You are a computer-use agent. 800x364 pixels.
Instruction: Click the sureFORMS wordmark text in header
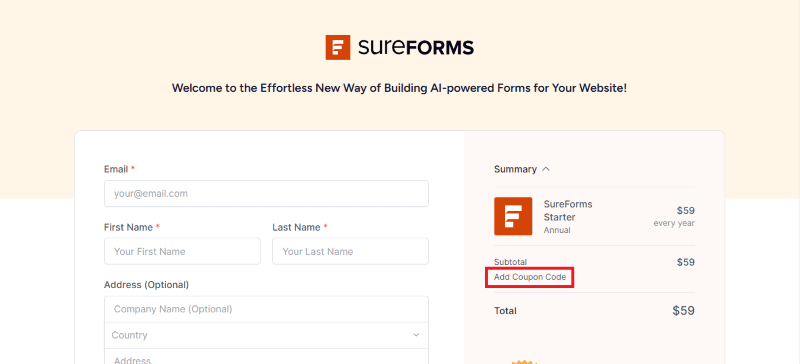(x=416, y=47)
